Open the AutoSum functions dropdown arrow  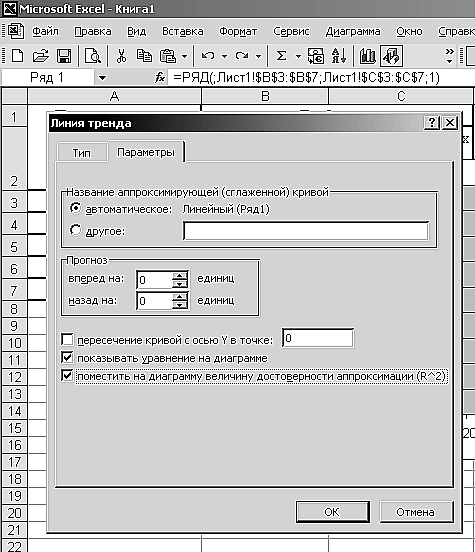pyautogui.click(x=298, y=56)
